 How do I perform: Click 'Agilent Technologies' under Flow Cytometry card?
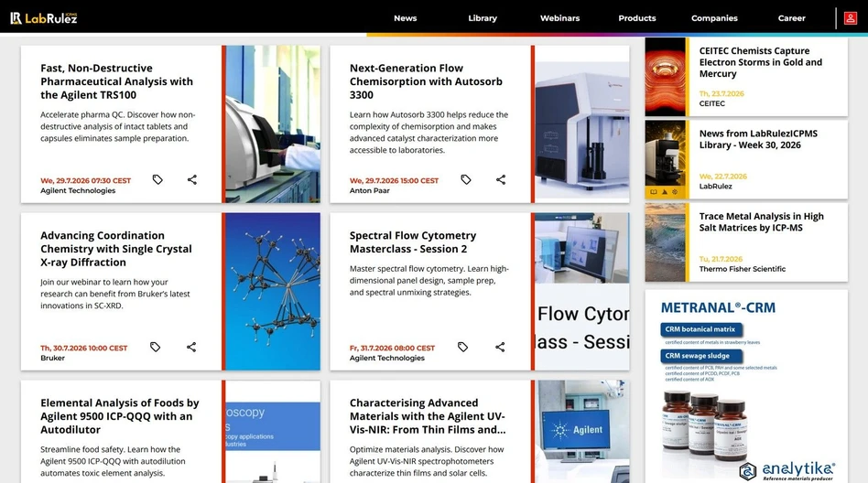pyautogui.click(x=387, y=358)
